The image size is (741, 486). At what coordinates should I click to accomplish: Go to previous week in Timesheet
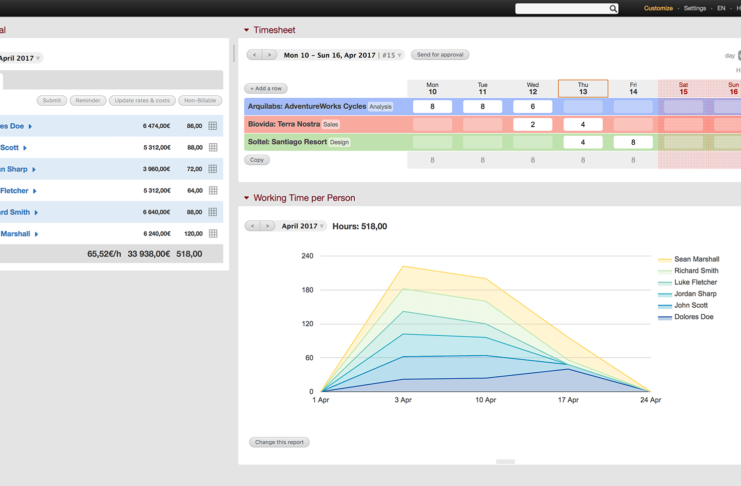pos(254,55)
